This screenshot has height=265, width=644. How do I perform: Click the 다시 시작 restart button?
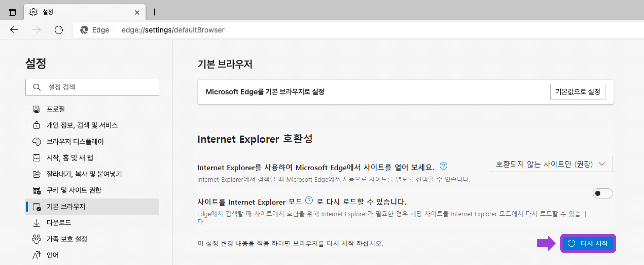point(588,243)
